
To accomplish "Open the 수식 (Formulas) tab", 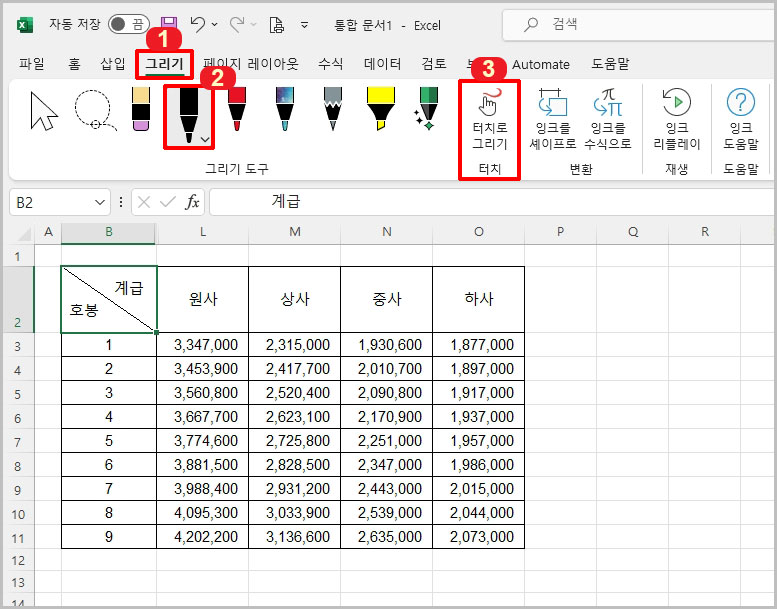I will point(331,64).
